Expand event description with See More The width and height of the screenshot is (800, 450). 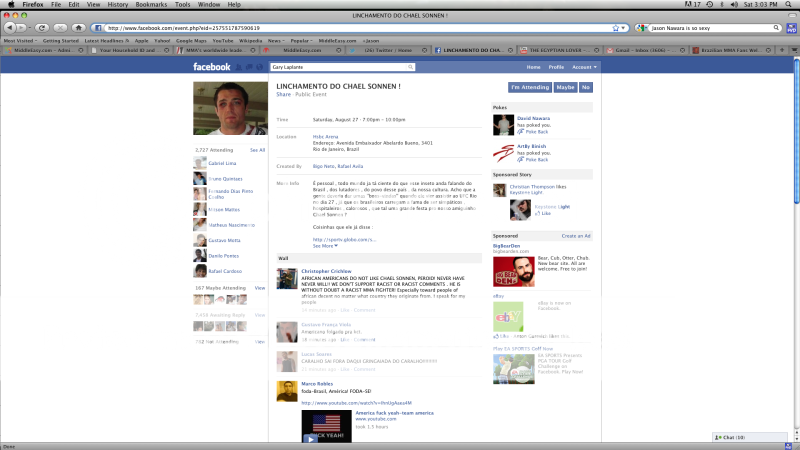(322, 245)
